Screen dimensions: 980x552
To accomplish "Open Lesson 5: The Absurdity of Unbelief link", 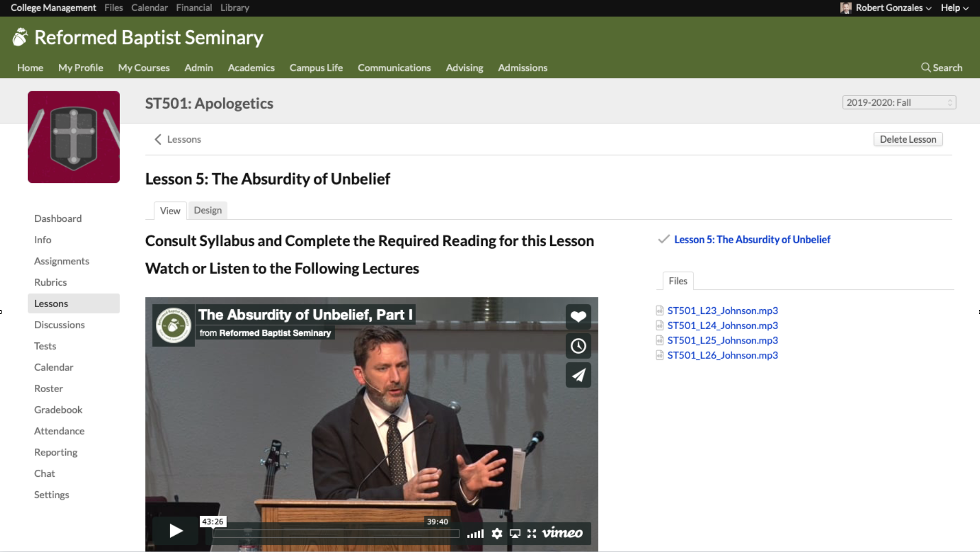I will (752, 239).
